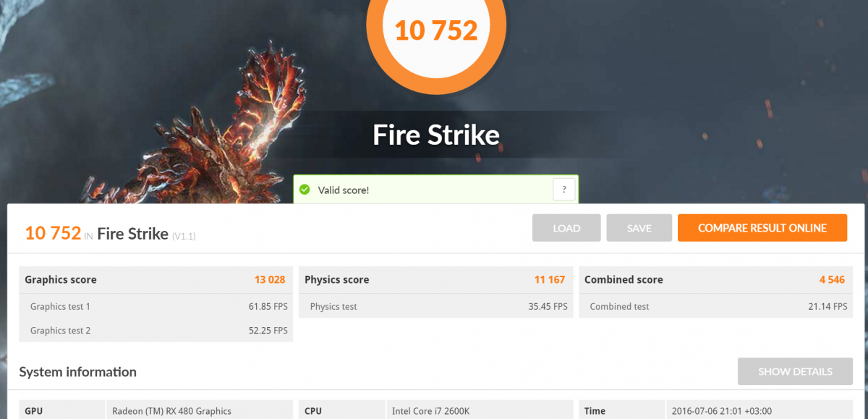Click the Radeon RX 480 Graphics GPU field
The image size is (868, 419).
tap(200, 410)
